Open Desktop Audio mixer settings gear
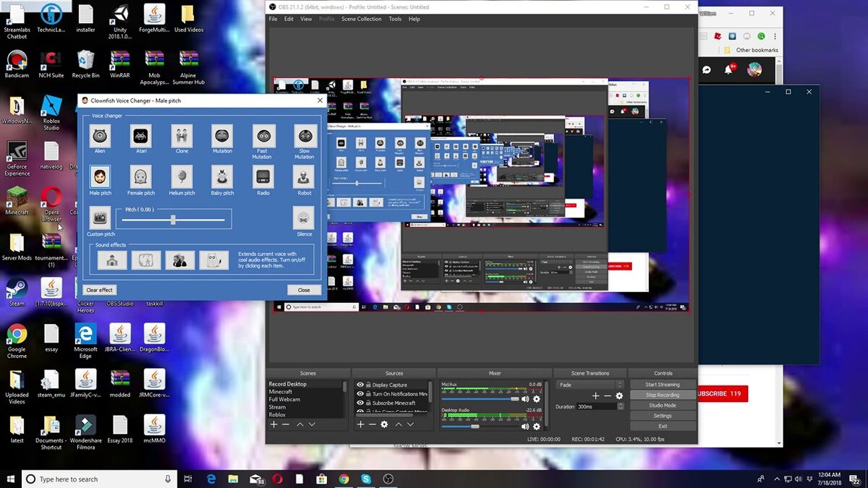This screenshot has height=488, width=868. pyautogui.click(x=536, y=427)
